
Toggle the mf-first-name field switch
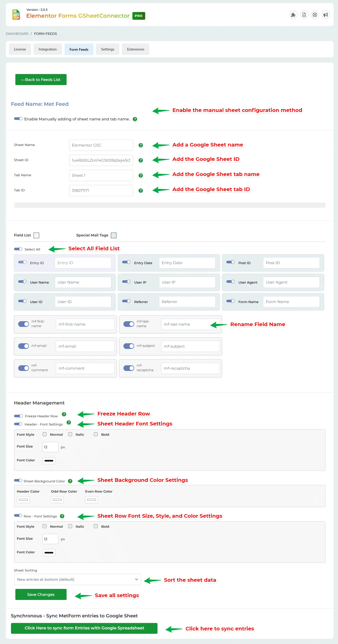pyautogui.click(x=24, y=324)
